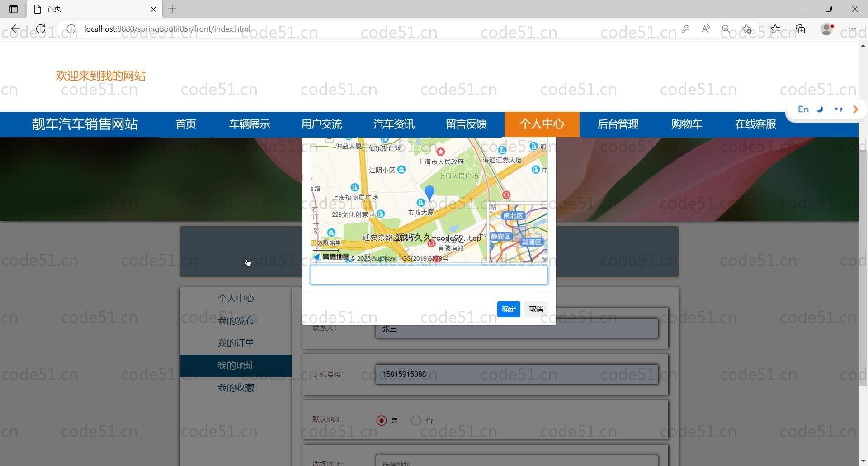The image size is (868, 466).
Task: Open the favorites list icon
Action: point(775,29)
